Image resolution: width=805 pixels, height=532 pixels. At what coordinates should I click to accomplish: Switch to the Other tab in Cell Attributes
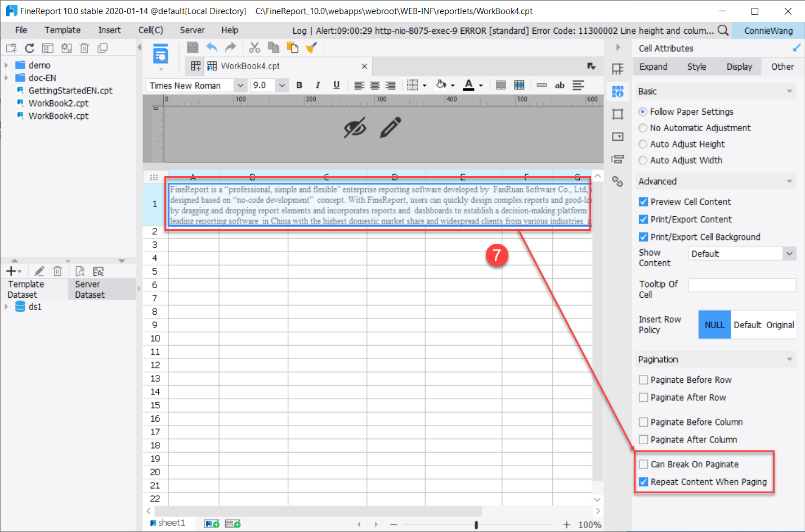click(782, 66)
